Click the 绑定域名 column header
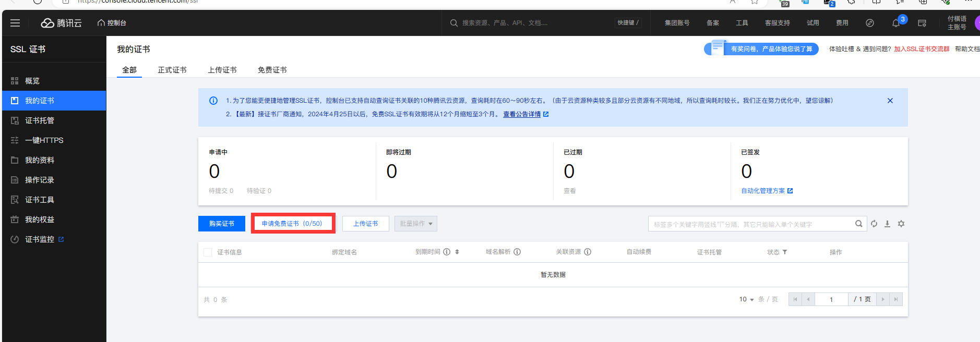Screen dimensions: 980x342 [344, 252]
